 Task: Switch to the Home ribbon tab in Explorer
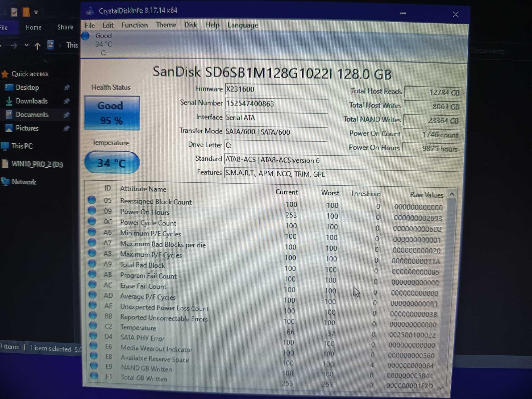click(x=33, y=27)
